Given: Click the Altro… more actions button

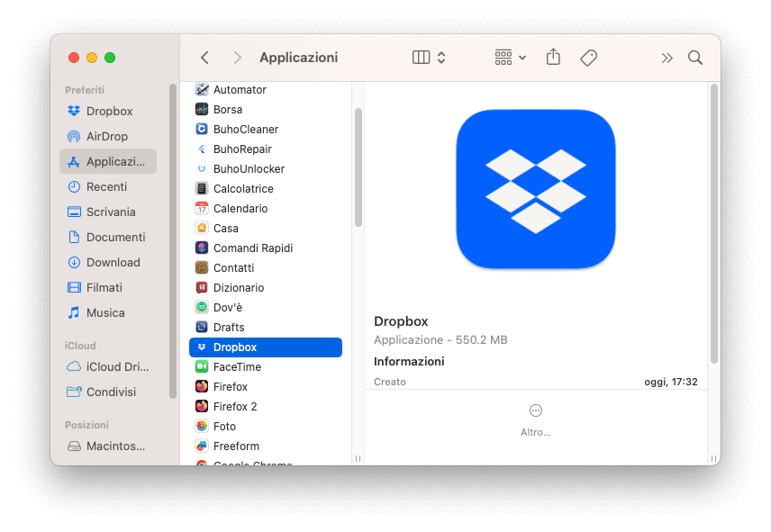Looking at the screenshot, I should tap(536, 420).
